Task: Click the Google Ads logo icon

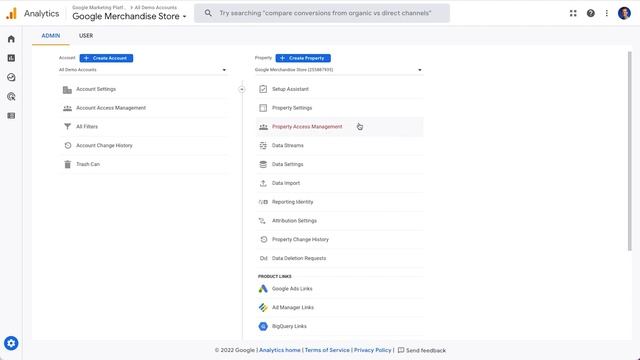Action: (263, 289)
